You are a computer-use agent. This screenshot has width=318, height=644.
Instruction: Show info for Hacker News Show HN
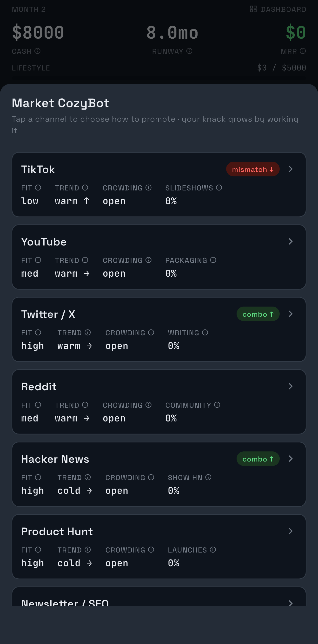point(208,477)
